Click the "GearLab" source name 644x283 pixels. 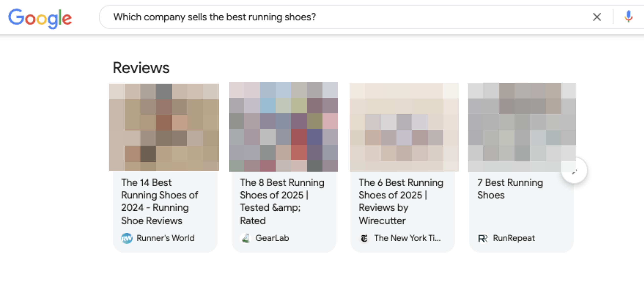(x=272, y=238)
